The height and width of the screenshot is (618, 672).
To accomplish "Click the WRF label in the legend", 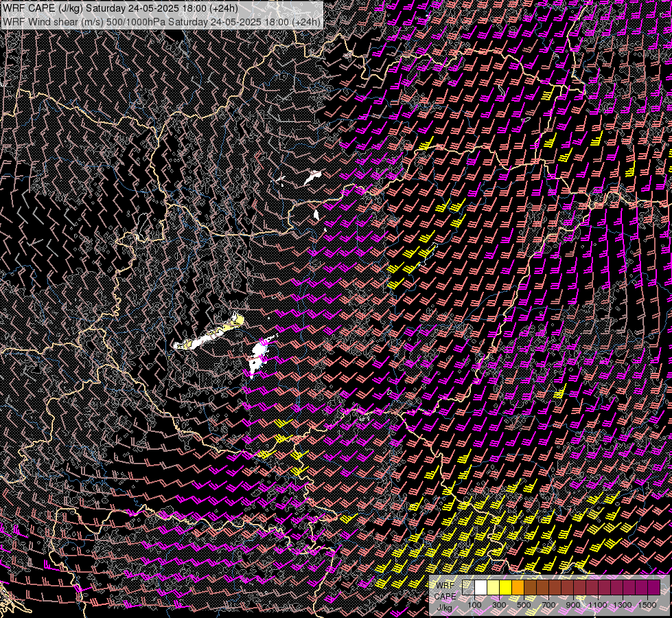I will click(445, 586).
